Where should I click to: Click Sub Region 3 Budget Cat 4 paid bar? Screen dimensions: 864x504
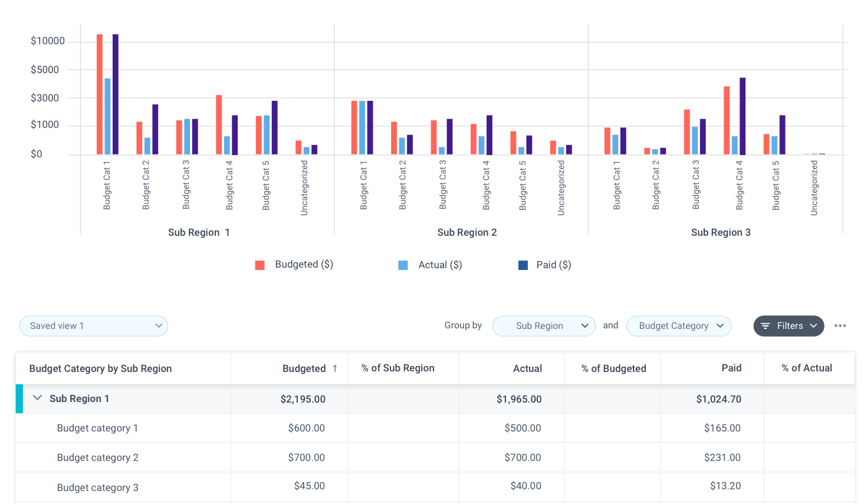[x=743, y=116]
